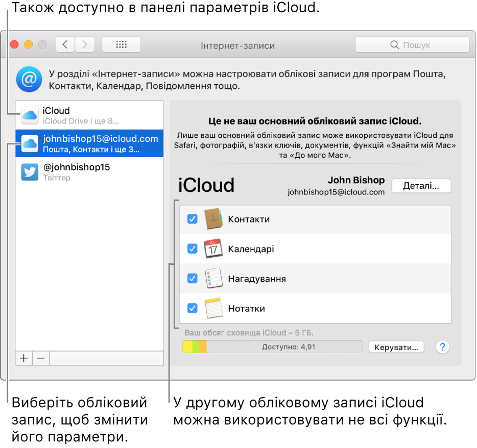Click the 'Це не ваш основний обліковий запис iCloud.' heading

pos(315,121)
